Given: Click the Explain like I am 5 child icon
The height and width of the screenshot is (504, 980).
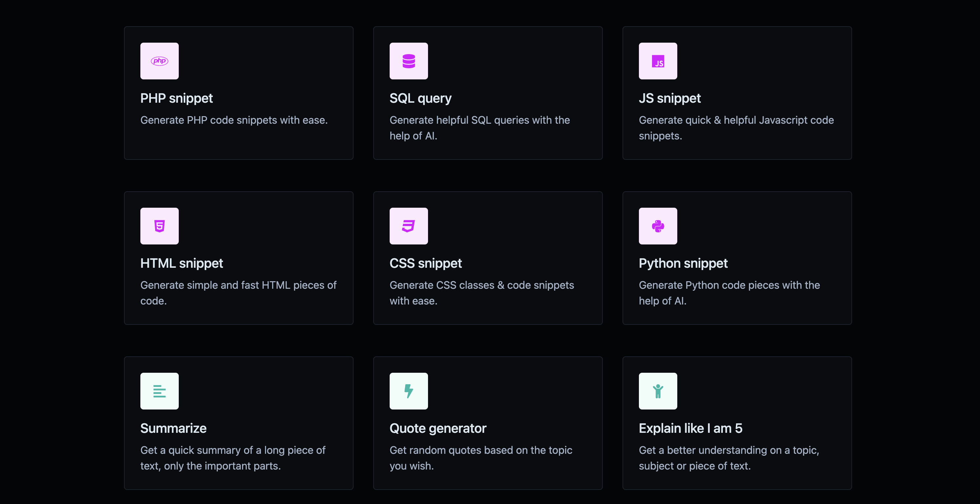Looking at the screenshot, I should tap(658, 391).
